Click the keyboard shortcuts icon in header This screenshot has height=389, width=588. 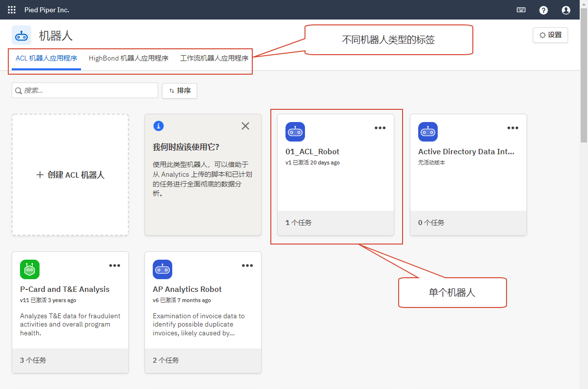coord(521,10)
